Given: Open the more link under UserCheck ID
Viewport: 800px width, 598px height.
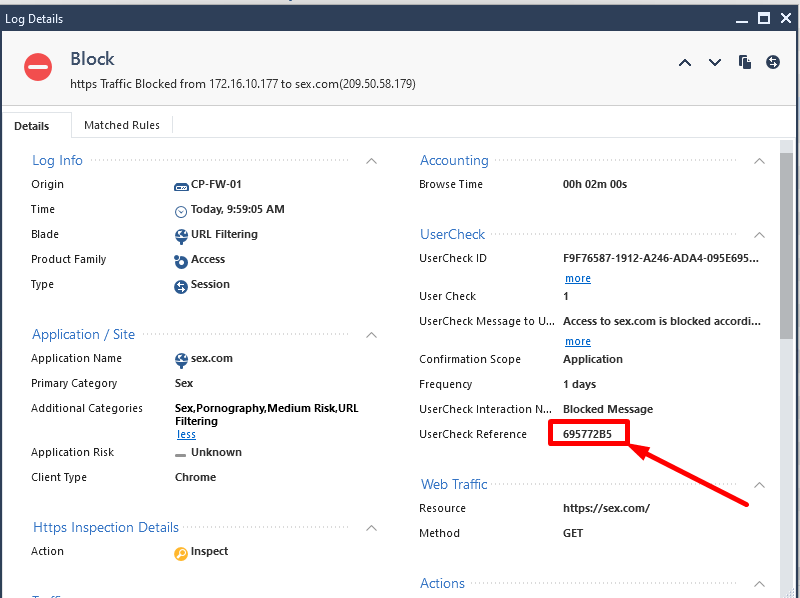Looking at the screenshot, I should tap(577, 278).
